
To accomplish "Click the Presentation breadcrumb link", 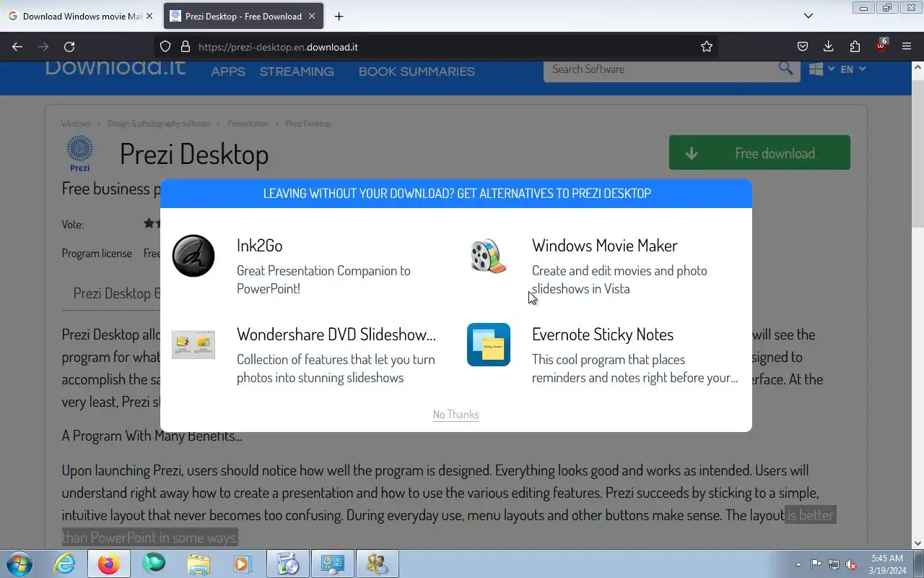I will (x=248, y=124).
